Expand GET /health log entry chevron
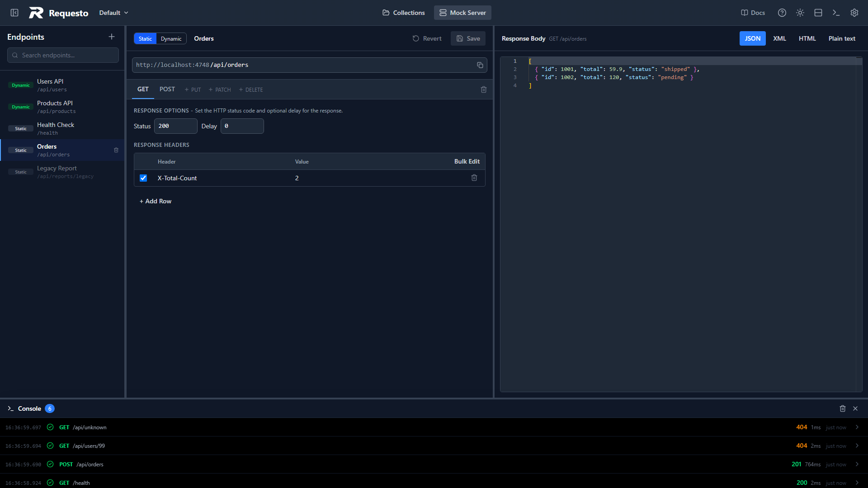 (x=857, y=483)
